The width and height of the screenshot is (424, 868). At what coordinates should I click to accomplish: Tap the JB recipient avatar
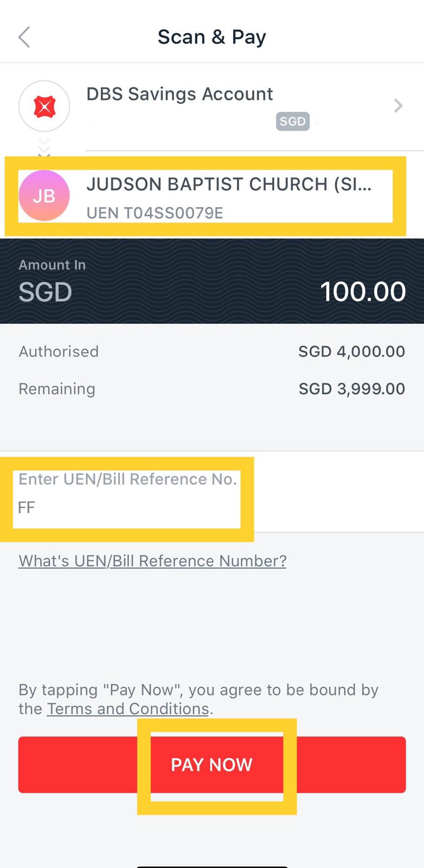click(44, 196)
